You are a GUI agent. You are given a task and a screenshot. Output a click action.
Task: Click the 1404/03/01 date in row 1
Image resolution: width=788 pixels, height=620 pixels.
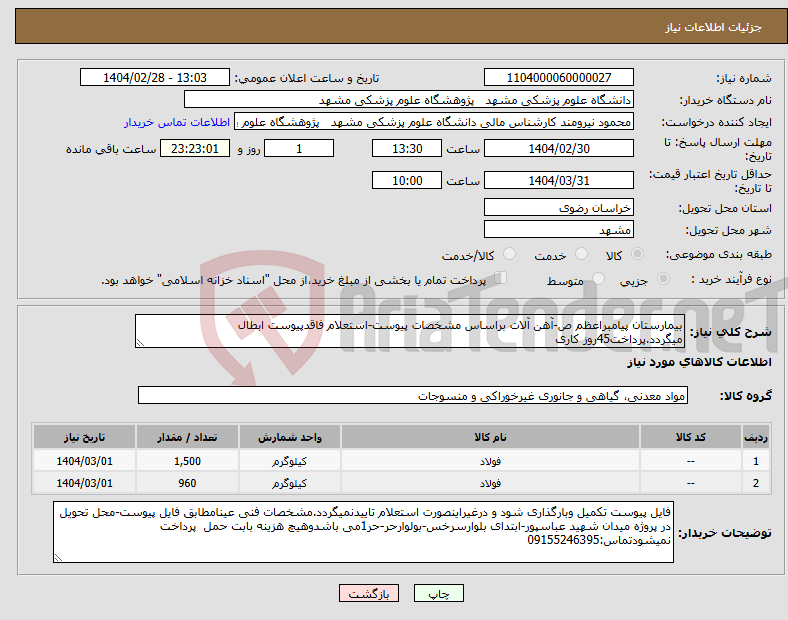[x=84, y=461]
